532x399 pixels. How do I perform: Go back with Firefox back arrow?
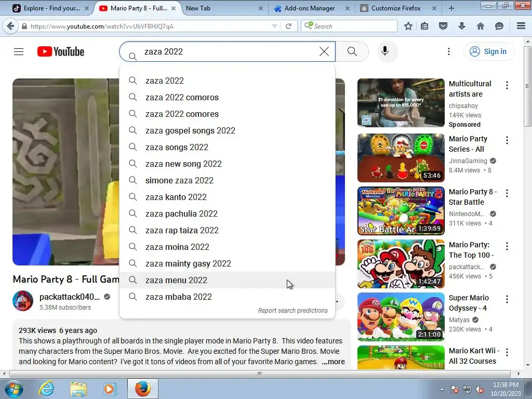point(10,26)
